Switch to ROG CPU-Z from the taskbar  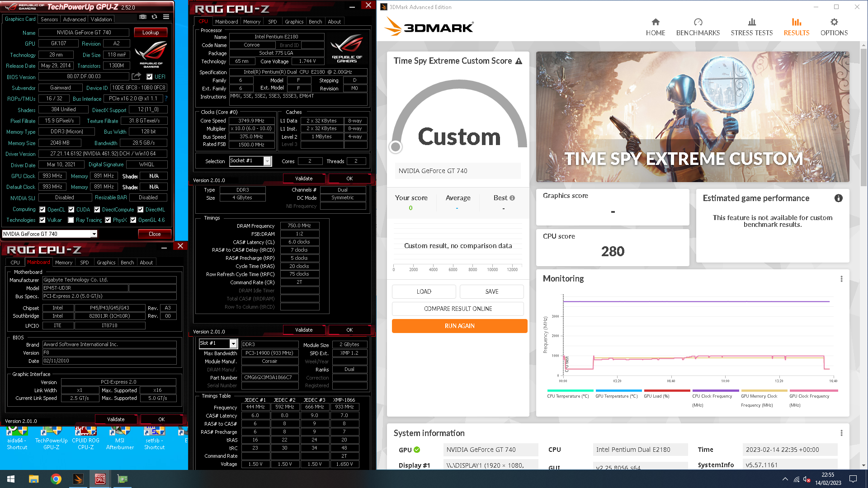coord(100,479)
